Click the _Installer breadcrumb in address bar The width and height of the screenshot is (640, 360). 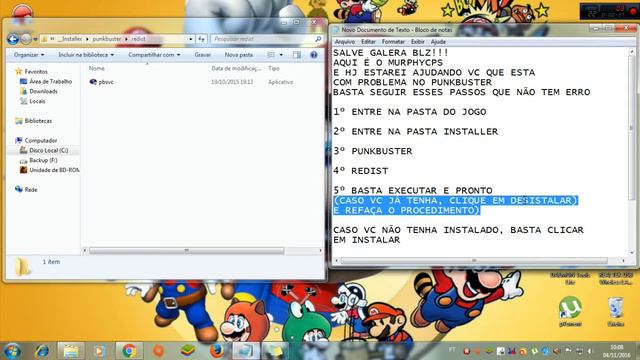(71, 39)
